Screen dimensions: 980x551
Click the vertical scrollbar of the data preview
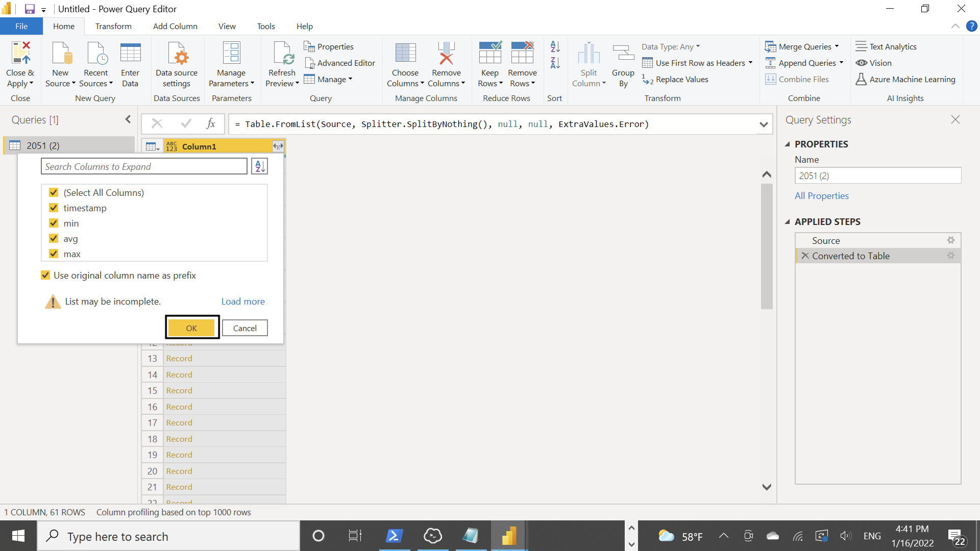(x=767, y=246)
